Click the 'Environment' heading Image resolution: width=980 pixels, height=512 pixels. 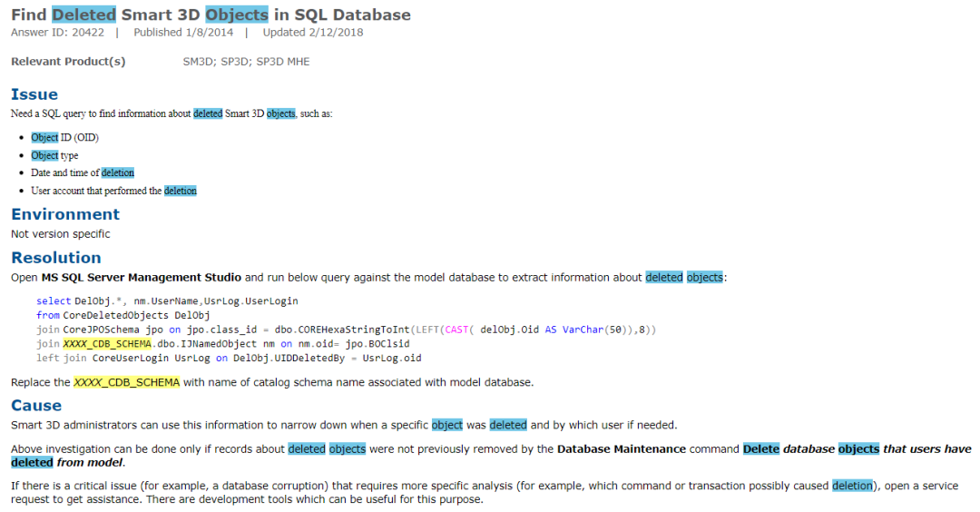(65, 214)
